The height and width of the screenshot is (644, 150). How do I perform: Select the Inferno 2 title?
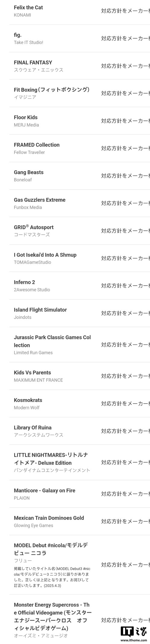pos(24,282)
